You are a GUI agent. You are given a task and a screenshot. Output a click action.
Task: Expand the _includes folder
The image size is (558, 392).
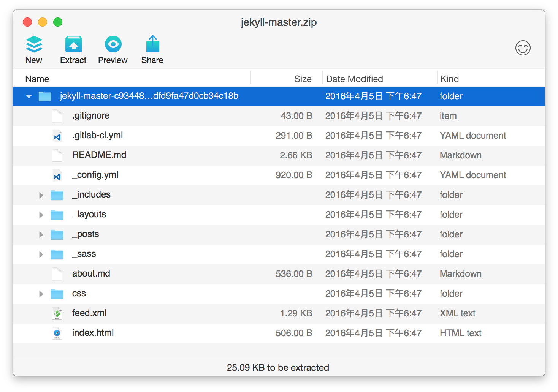point(41,195)
